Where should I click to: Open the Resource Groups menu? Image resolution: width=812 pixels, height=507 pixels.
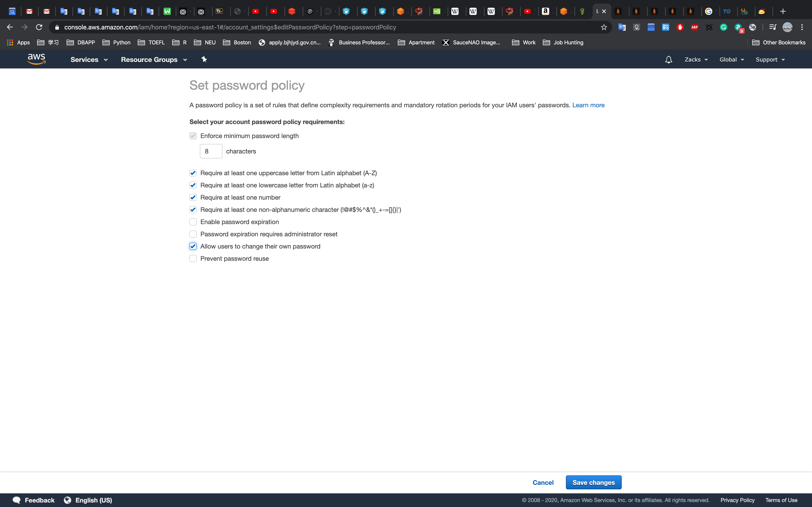point(154,60)
